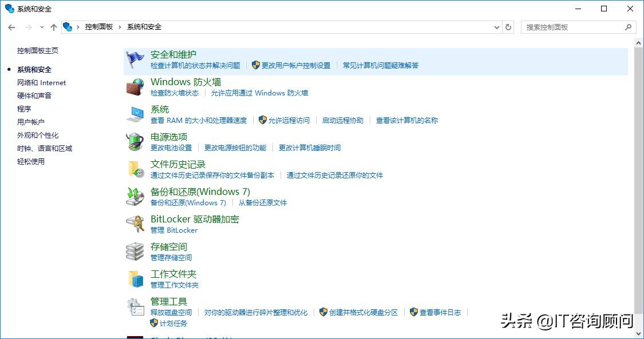Screen dimensions: 644x339
Task: Click the Windows 防火墙 brick wall icon
Action: [x=135, y=86]
